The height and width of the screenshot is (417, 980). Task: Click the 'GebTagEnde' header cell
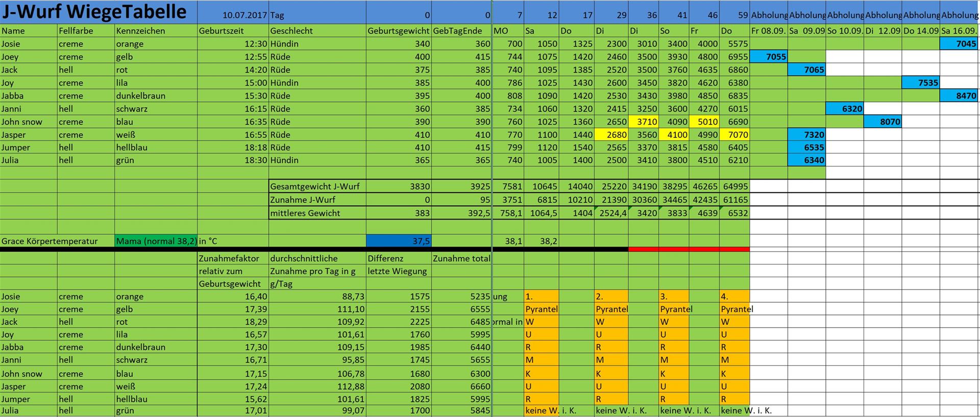tap(461, 31)
